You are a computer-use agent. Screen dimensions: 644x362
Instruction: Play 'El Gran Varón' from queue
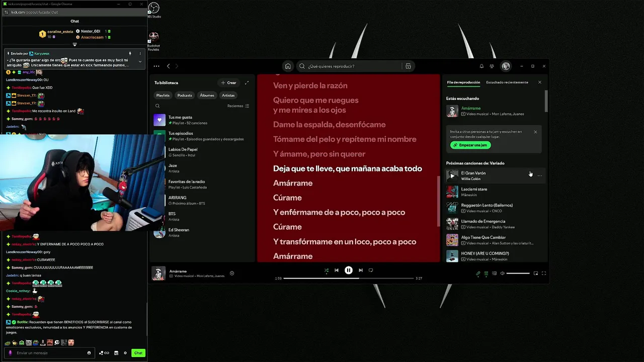click(x=452, y=176)
